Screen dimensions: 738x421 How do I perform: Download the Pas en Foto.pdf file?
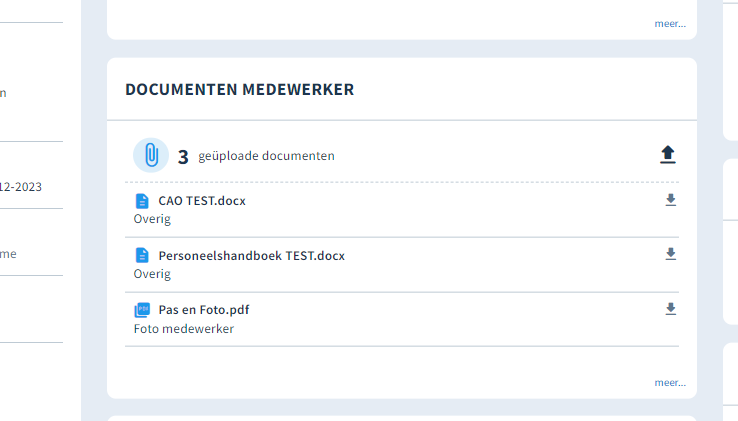(x=671, y=309)
